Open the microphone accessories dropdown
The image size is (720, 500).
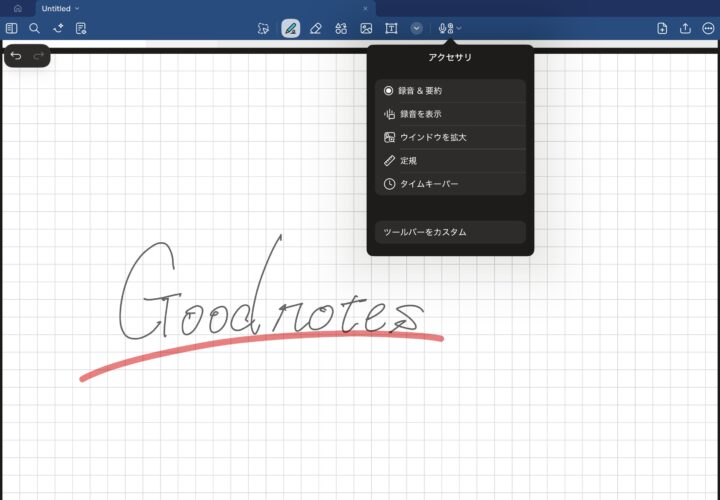[x=450, y=28]
